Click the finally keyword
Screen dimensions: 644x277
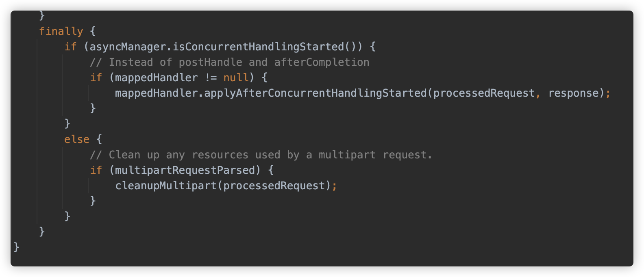click(61, 31)
